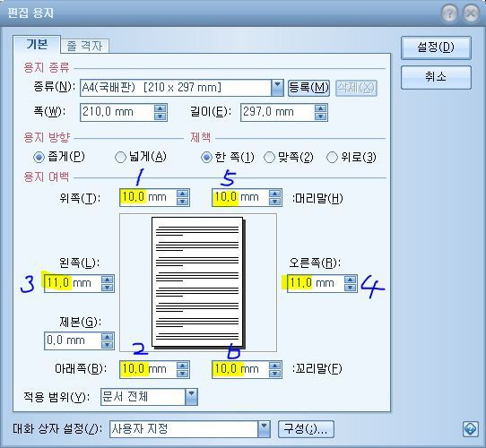Click the blue diamond icon at bottom right
The image size is (486, 448).
[x=470, y=429]
